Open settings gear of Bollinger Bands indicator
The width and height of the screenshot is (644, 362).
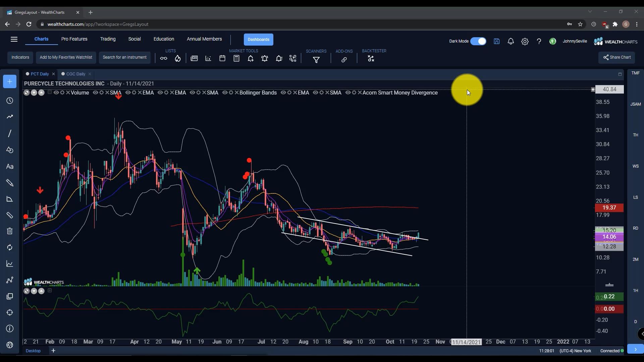(231, 93)
